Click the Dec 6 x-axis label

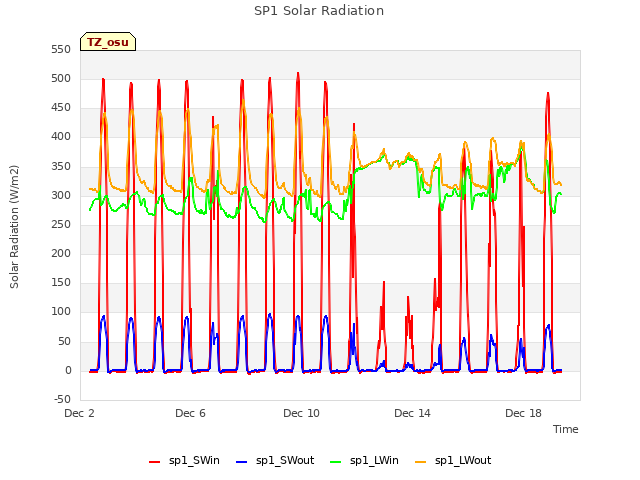[191, 413]
